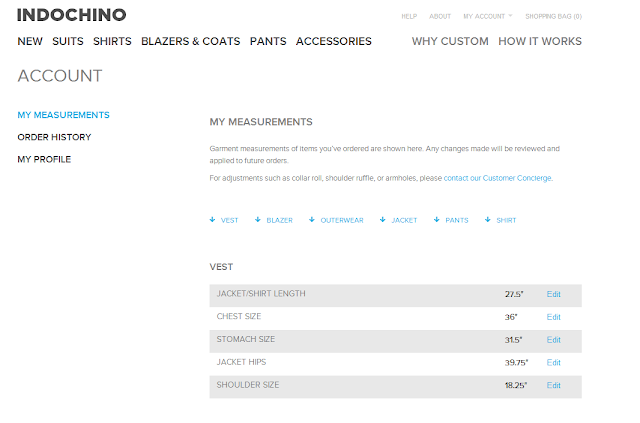640x423 pixels.
Task: Open the Suits navigation menu
Action: click(x=68, y=42)
